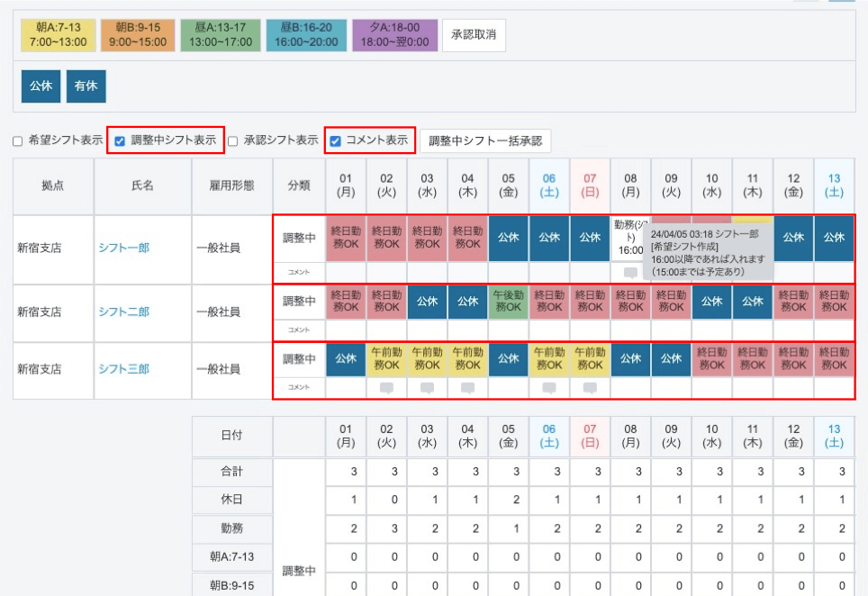Image resolution: width=868 pixels, height=596 pixels.
Task: View シフト三郎's comment on 06 (土)
Action: (x=549, y=388)
